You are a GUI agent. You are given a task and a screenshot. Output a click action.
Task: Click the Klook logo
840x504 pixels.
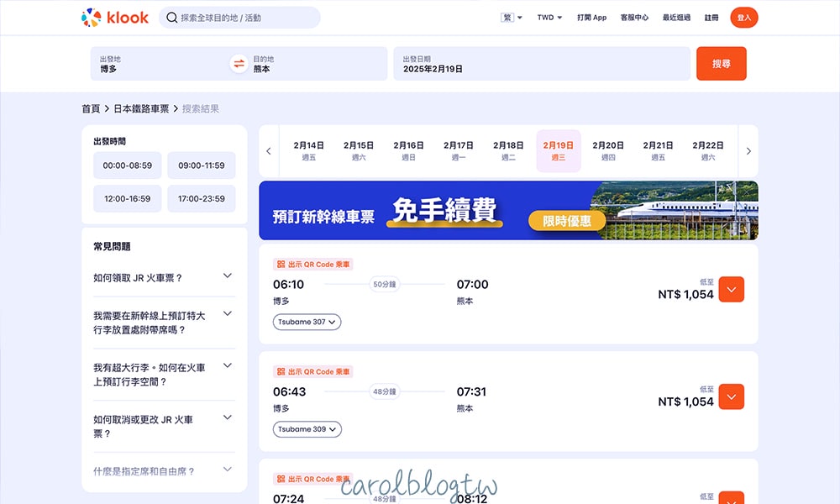(x=114, y=18)
